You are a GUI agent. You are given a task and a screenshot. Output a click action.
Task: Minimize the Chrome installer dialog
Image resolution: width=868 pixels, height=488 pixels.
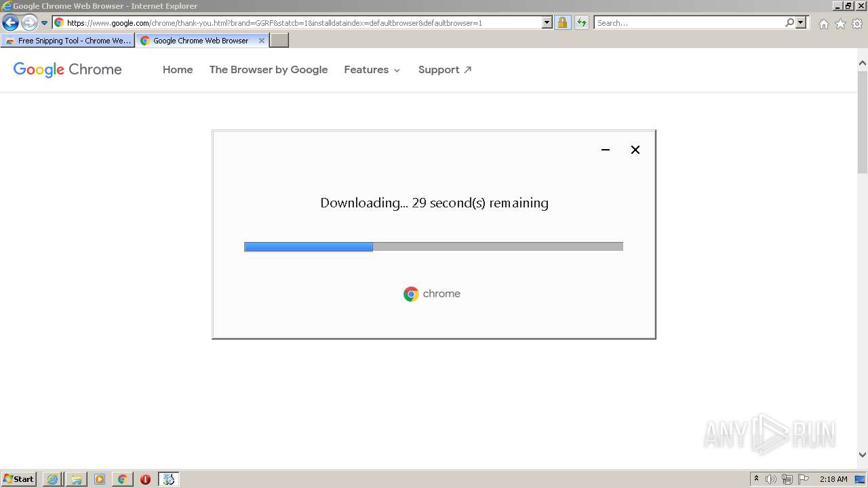point(606,150)
